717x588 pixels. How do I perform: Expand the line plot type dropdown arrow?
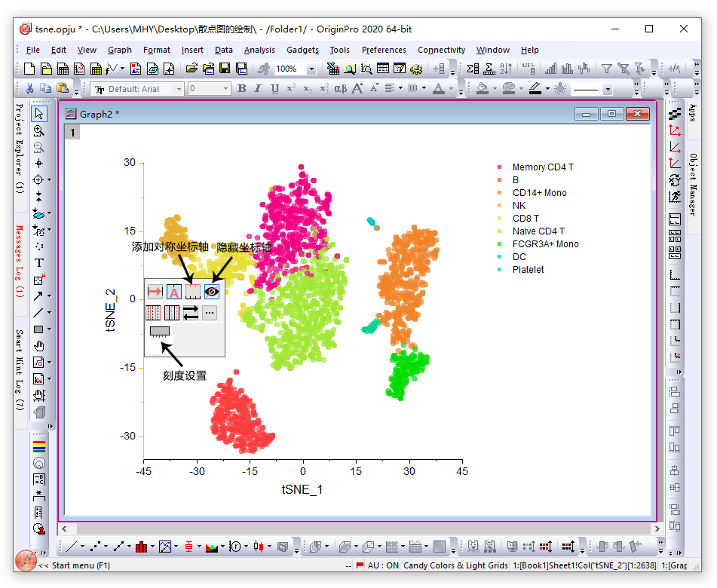tap(82, 547)
